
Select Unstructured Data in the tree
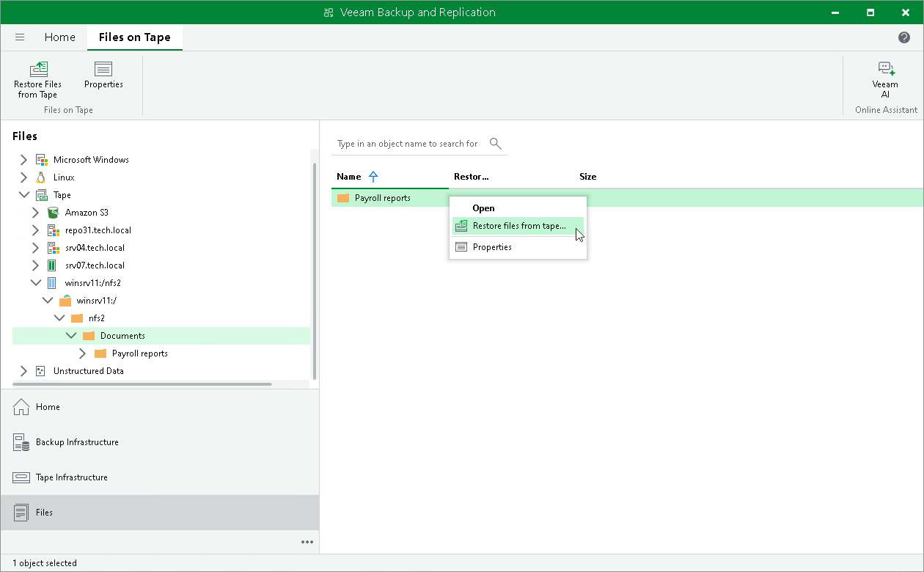pyautogui.click(x=88, y=370)
